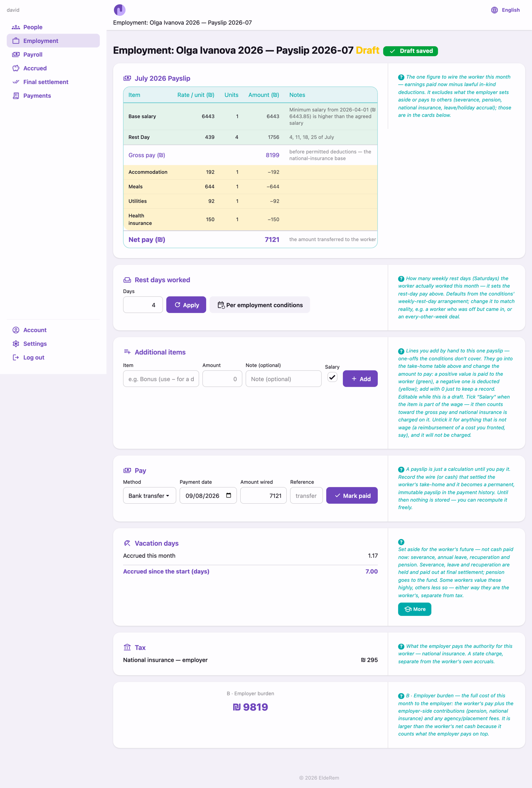This screenshot has width=532, height=788.
Task: Click the Note (optional) field
Action: [283, 379]
